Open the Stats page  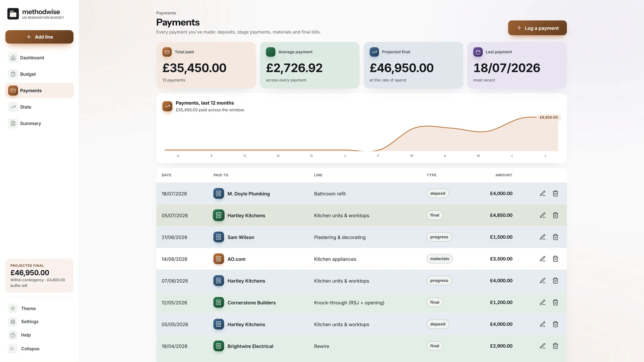[39, 107]
